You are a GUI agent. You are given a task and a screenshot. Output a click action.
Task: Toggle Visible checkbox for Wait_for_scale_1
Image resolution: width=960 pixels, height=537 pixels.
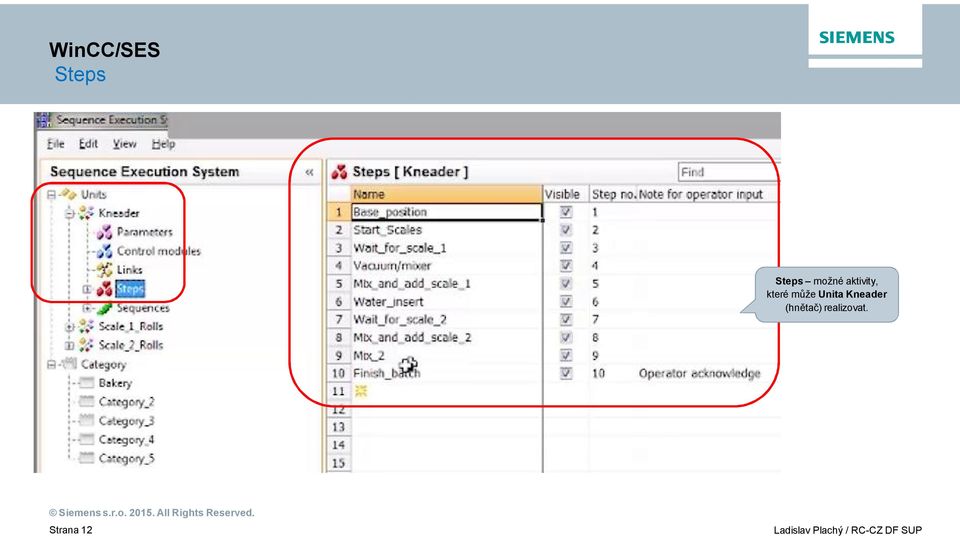tap(566, 247)
